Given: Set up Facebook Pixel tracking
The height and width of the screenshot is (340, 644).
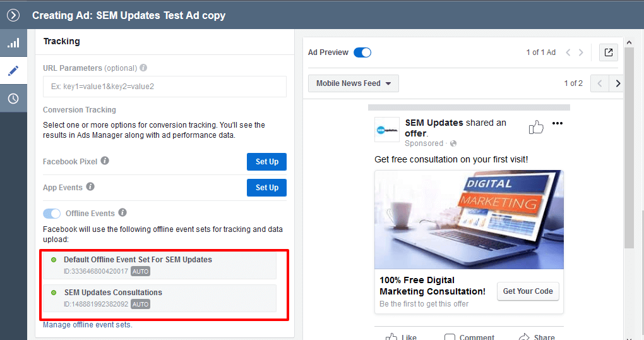Looking at the screenshot, I should [x=266, y=162].
